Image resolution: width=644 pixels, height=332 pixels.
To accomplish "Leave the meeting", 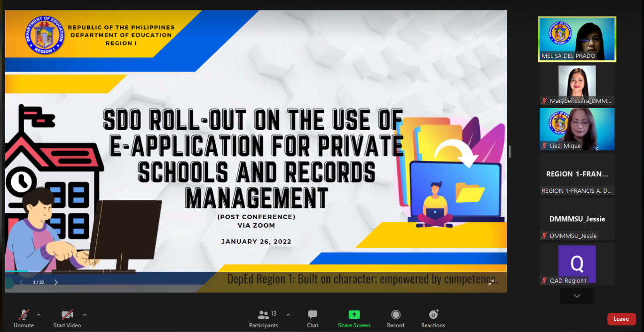I will click(x=621, y=319).
